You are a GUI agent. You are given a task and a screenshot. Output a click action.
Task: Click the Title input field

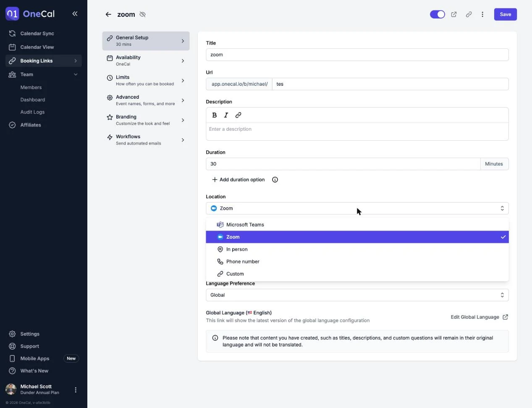357,55
